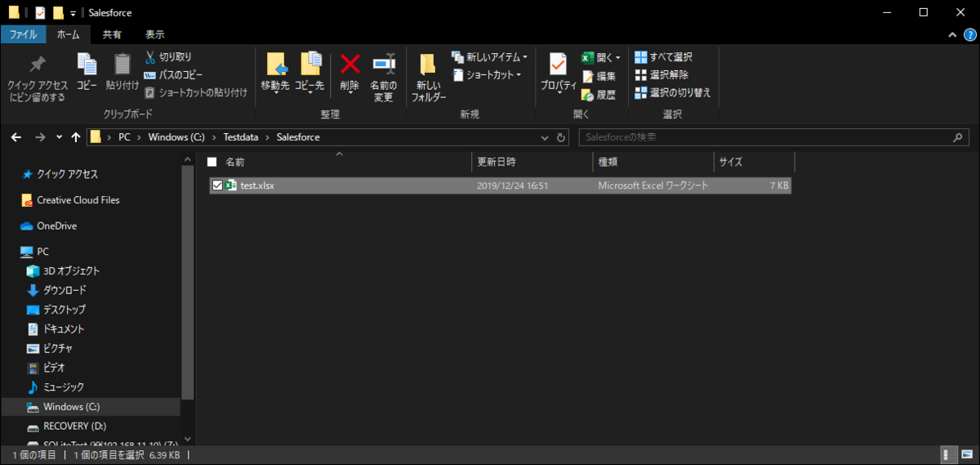
Task: Click the New folder icon in title bar
Action: pyautogui.click(x=58, y=12)
